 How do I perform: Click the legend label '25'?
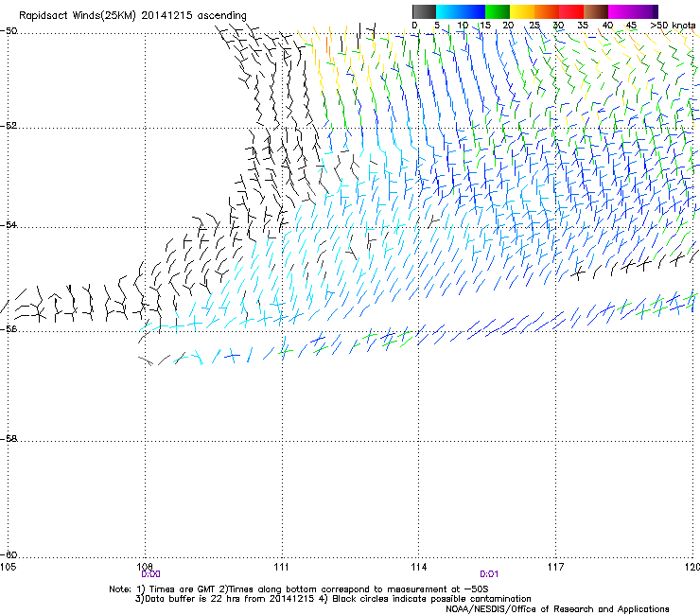534,25
